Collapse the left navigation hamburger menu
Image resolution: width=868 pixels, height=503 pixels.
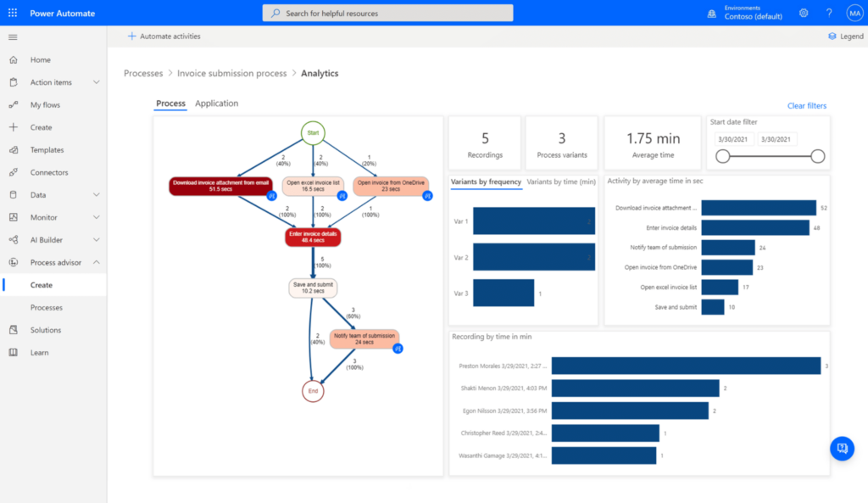13,37
